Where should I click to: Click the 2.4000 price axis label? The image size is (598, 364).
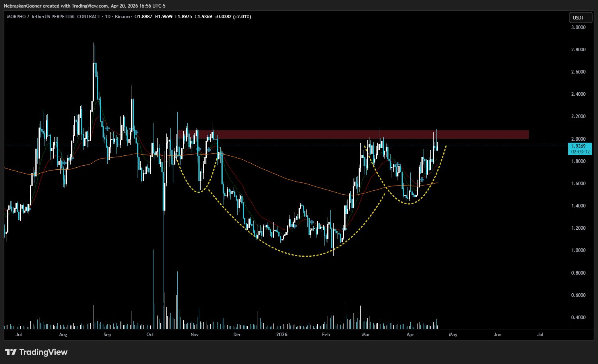(578, 94)
